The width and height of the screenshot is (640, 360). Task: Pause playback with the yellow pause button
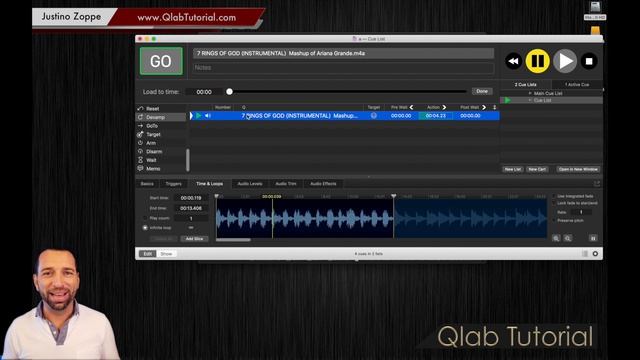[537, 61]
